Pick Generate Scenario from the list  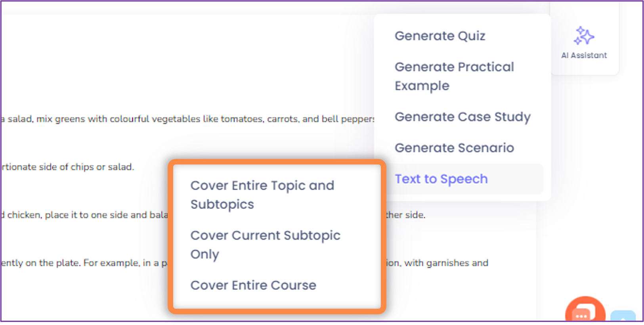[454, 148]
